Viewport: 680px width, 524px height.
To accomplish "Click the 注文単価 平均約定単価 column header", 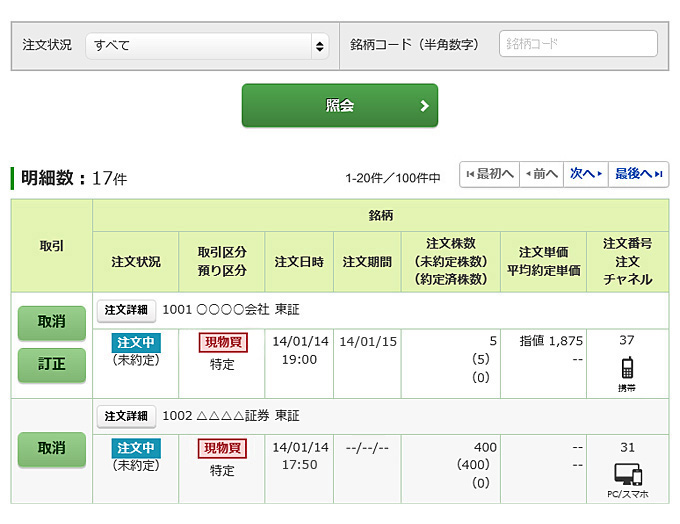I will [x=544, y=262].
